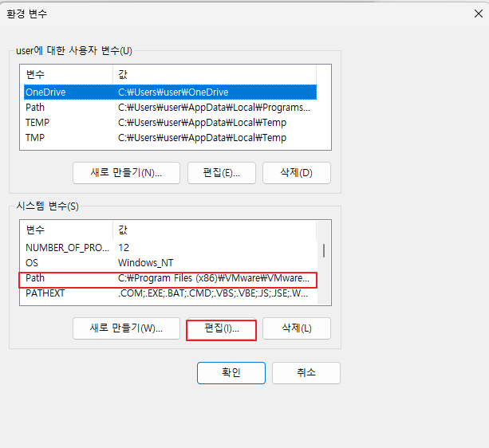Click the user Path value starting with AppData\Local\Programs
Image resolution: width=489 pixels, height=448 pixels.
214,108
